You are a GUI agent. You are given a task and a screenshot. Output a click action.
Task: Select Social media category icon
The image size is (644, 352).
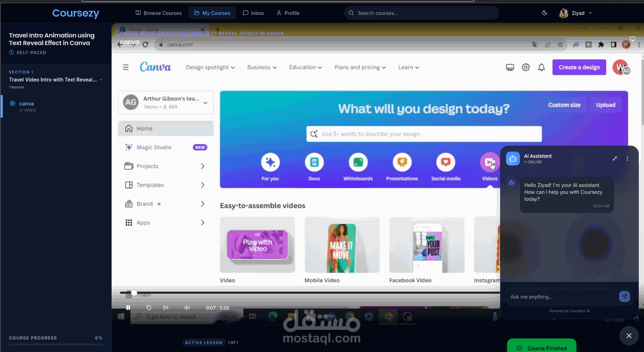[446, 162]
